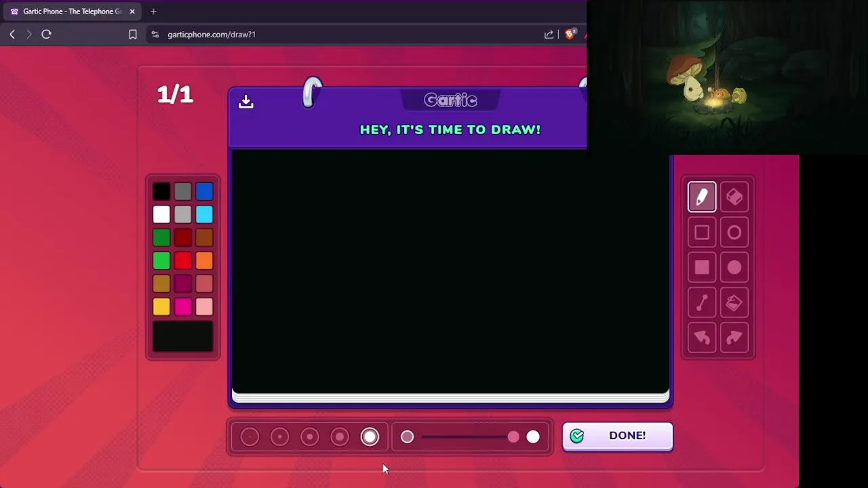Click the mushroom campfire video overlay
868x488 pixels.
pos(727,77)
